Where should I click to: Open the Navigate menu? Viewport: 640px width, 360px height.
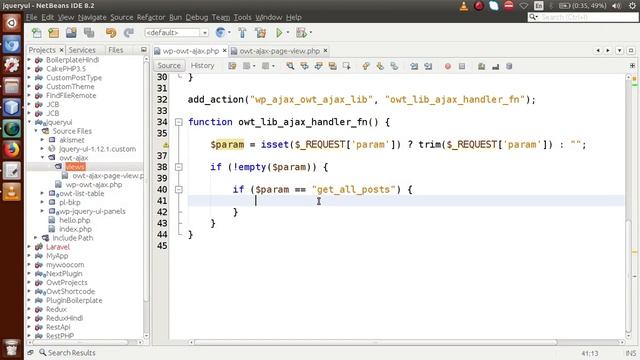click(x=92, y=17)
